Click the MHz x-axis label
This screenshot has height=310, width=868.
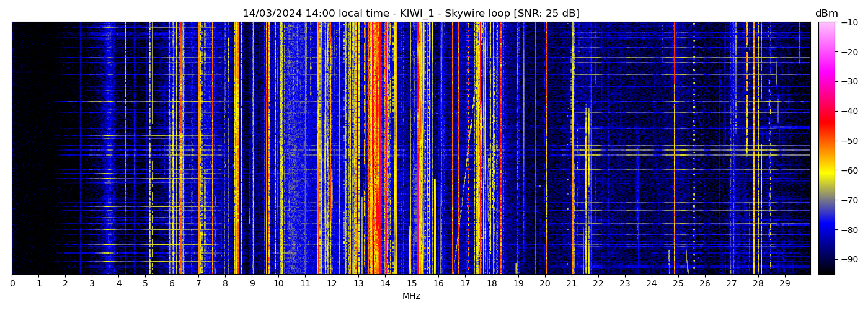411,296
